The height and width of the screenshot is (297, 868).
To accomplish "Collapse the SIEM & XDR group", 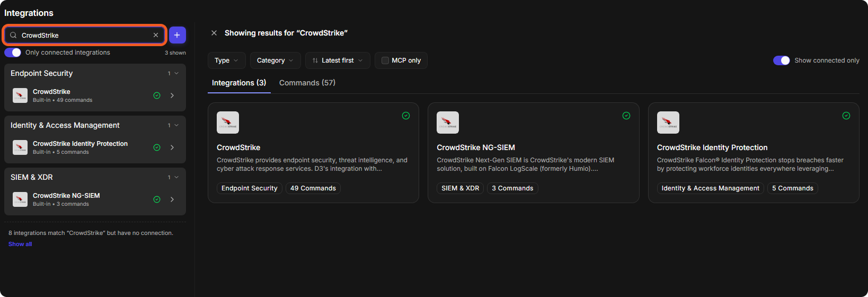I will point(176,177).
